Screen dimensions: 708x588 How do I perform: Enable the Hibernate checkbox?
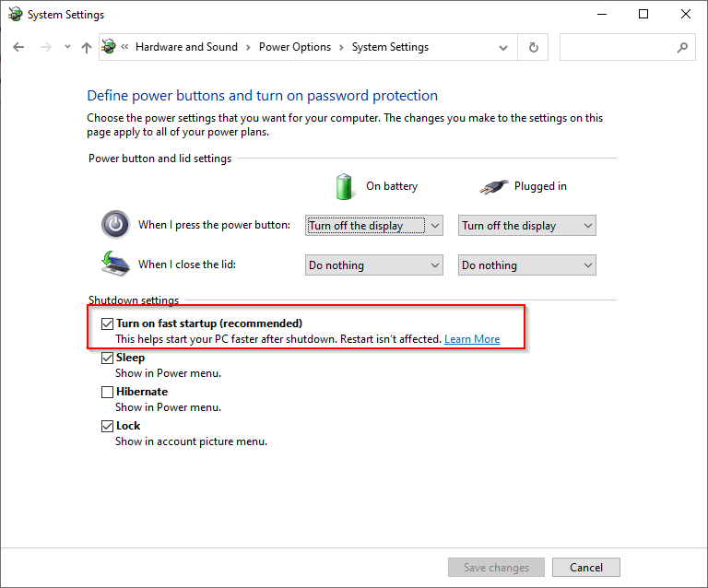pos(107,392)
